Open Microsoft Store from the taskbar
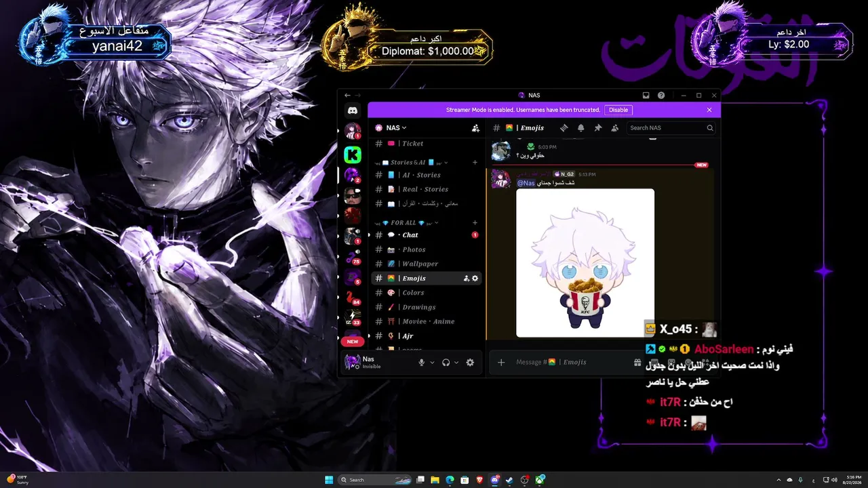Image resolution: width=868 pixels, height=488 pixels. [465, 480]
